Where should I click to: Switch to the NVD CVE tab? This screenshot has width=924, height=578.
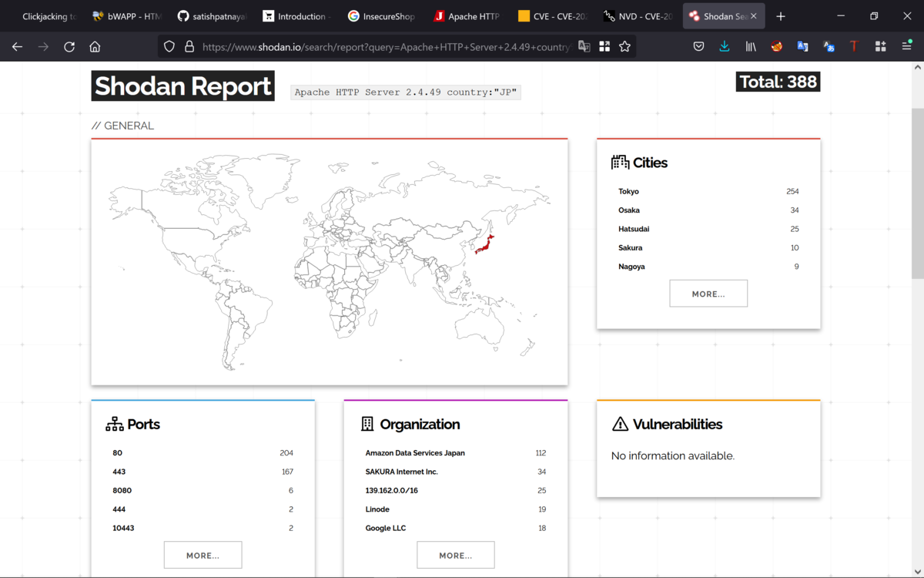click(x=638, y=16)
